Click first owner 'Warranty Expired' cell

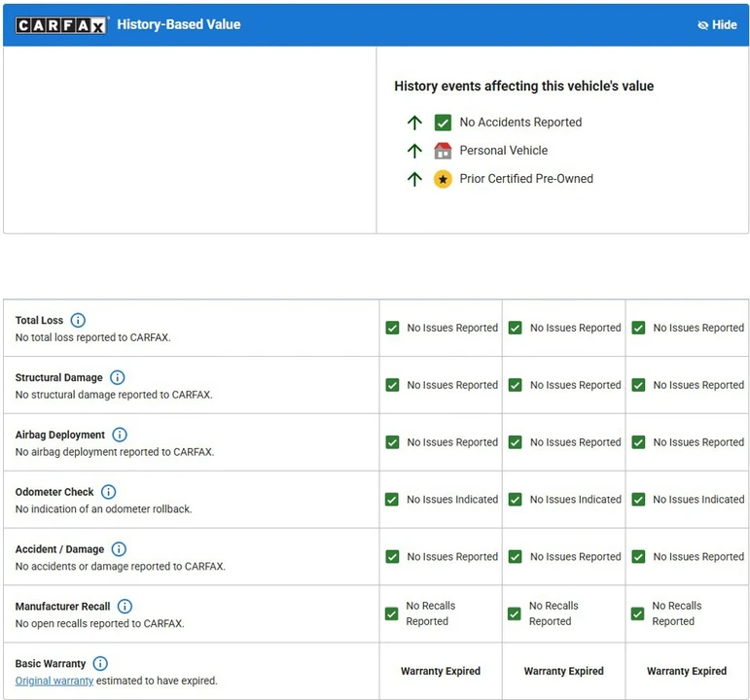click(x=441, y=671)
